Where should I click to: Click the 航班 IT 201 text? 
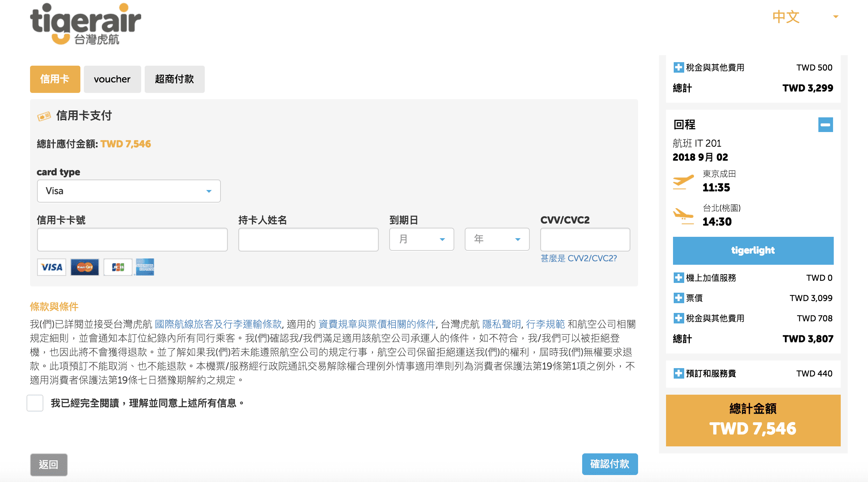point(697,143)
